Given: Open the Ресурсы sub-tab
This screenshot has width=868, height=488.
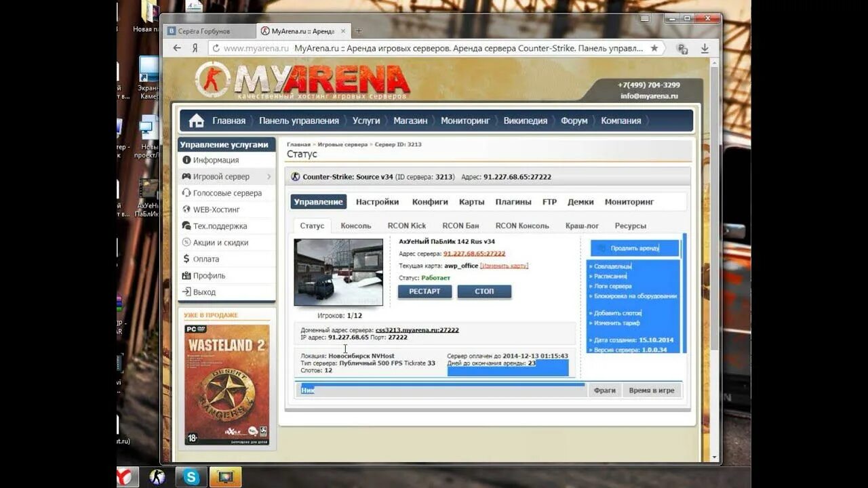Looking at the screenshot, I should click(631, 226).
